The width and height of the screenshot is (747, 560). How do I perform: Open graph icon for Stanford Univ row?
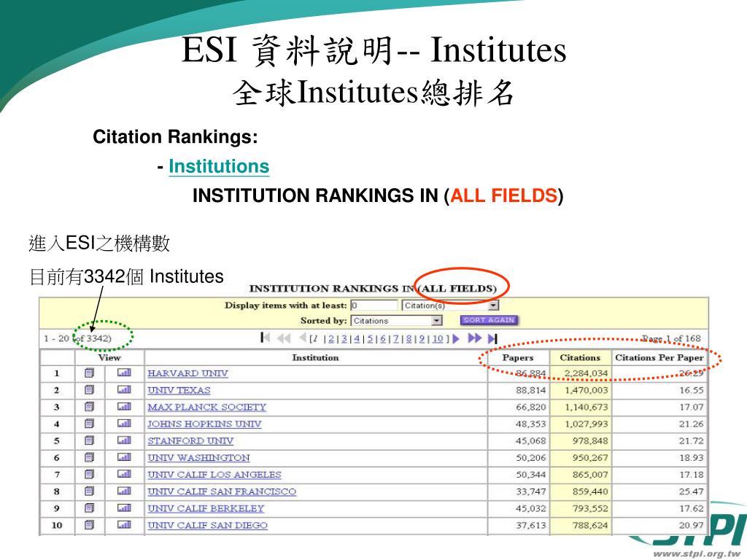coord(124,440)
